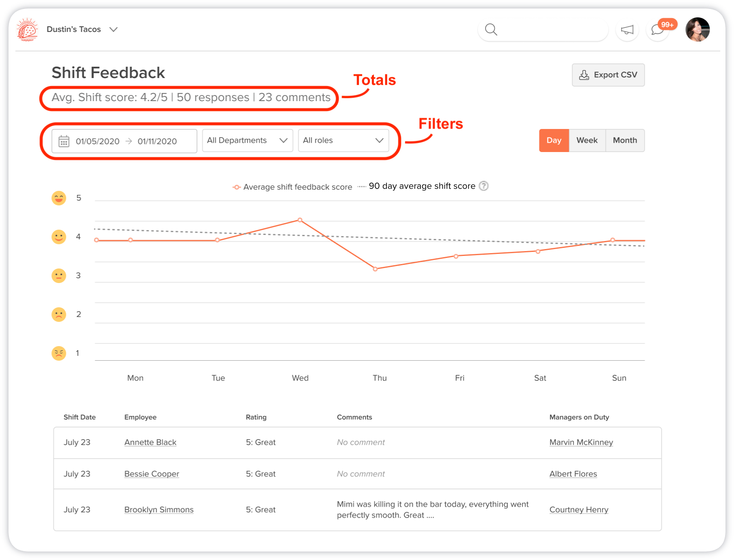Click the July 23 date in Brooklyn Simmons' row
This screenshot has width=734, height=560.
click(77, 510)
